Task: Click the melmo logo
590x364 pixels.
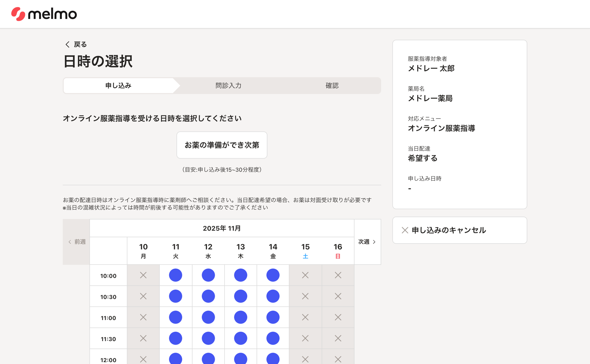Action: click(x=44, y=14)
